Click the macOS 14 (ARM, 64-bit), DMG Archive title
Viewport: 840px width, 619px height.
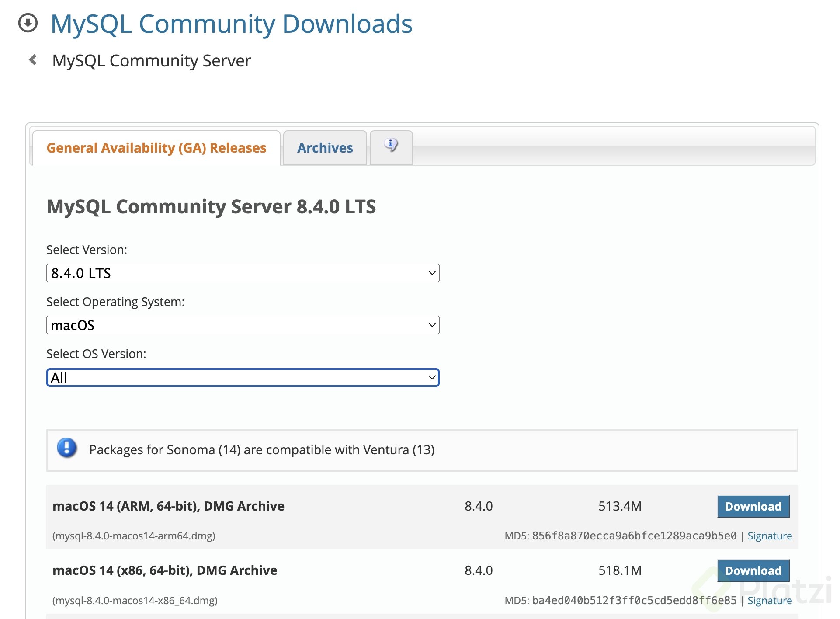click(168, 506)
